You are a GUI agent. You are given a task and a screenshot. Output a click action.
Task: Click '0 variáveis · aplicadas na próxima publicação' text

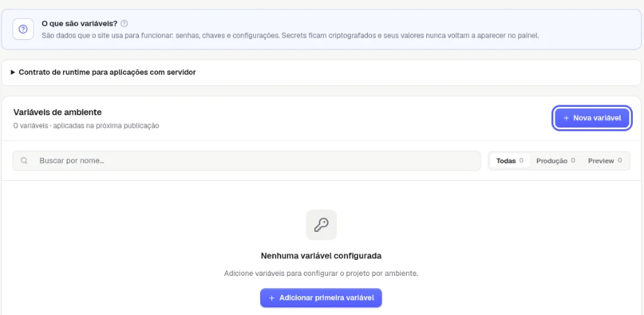87,126
